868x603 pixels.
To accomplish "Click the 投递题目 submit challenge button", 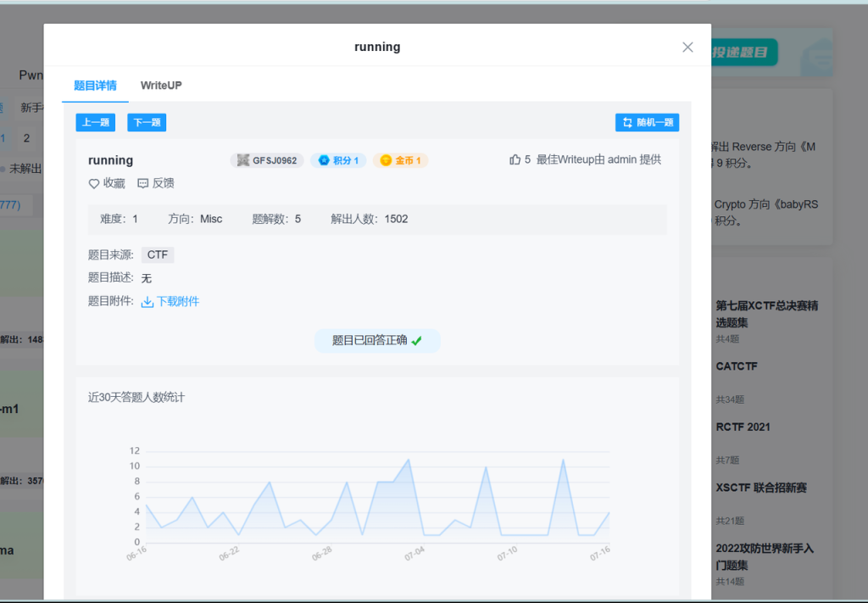I will pyautogui.click(x=743, y=53).
